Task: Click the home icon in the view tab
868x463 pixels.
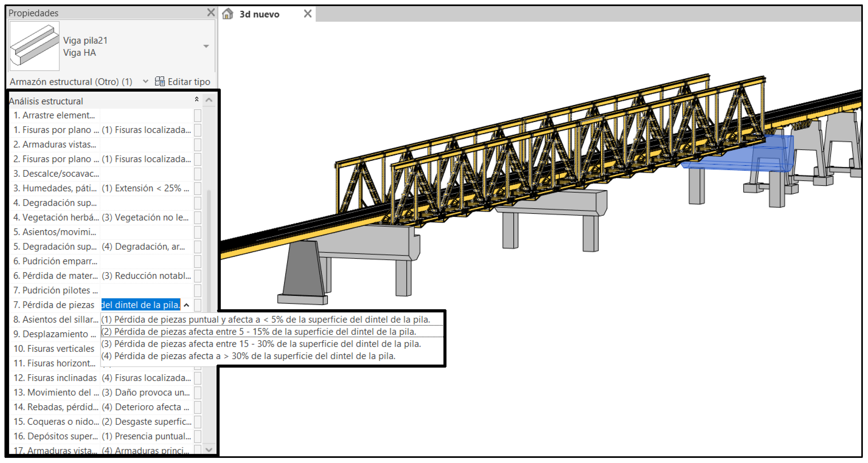Action: (x=228, y=14)
